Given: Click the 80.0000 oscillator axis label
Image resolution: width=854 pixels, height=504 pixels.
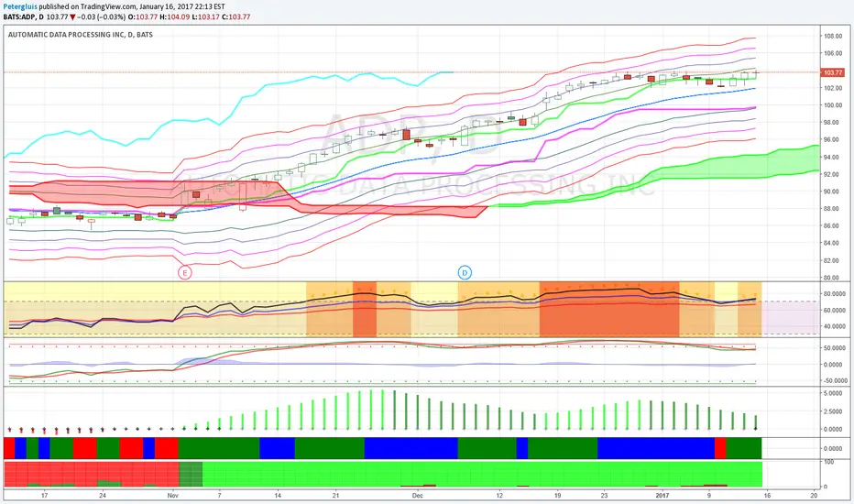Looking at the screenshot, I should click(x=835, y=293).
